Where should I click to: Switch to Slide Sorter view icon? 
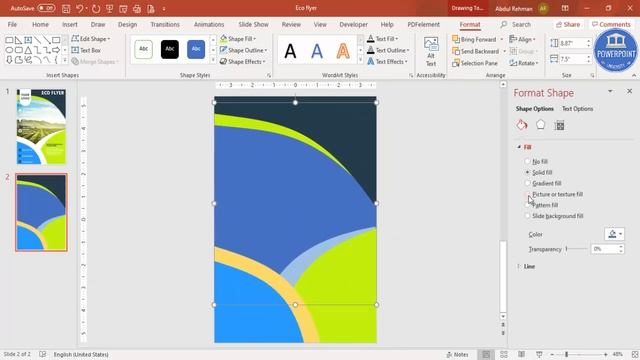click(x=504, y=354)
